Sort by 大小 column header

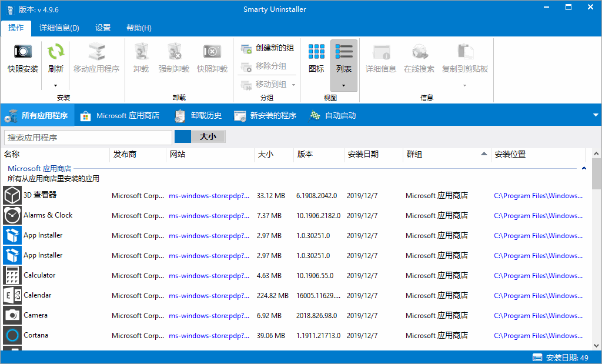274,154
